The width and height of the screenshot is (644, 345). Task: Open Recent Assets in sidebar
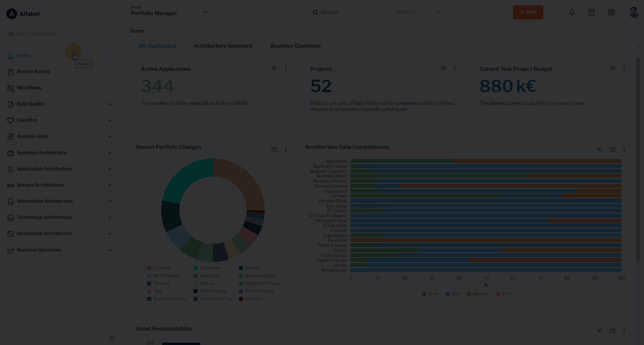click(x=33, y=72)
